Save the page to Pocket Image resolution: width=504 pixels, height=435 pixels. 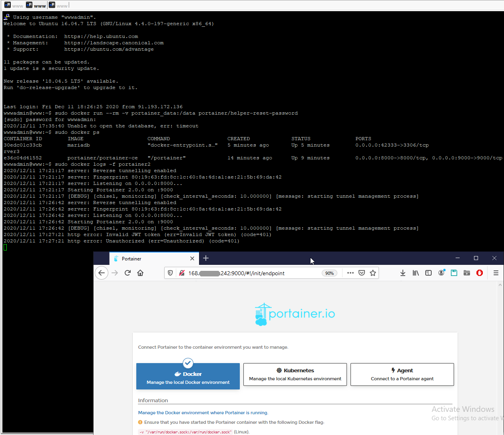(x=362, y=273)
